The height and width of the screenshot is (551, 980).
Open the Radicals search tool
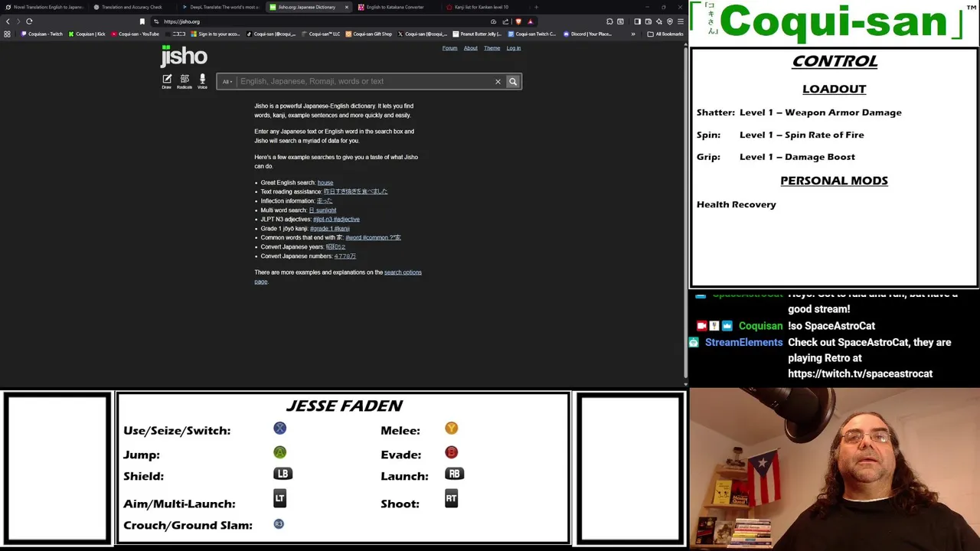pyautogui.click(x=185, y=81)
